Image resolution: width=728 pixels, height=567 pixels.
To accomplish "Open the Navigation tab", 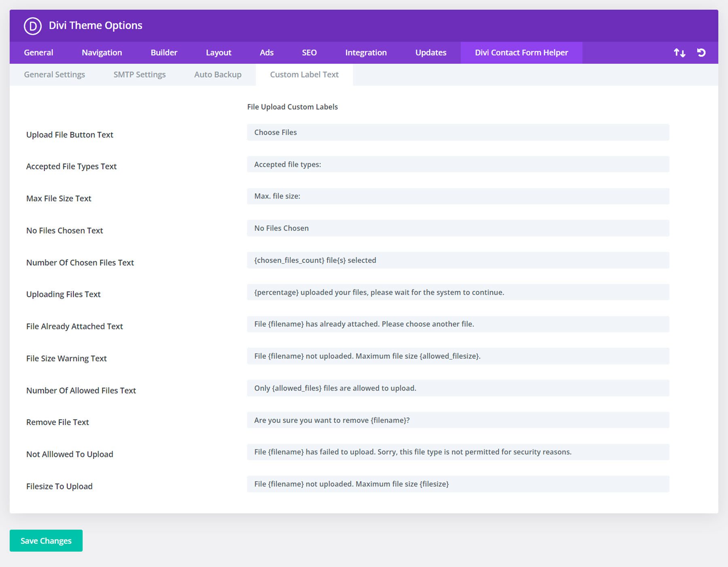I will [102, 52].
